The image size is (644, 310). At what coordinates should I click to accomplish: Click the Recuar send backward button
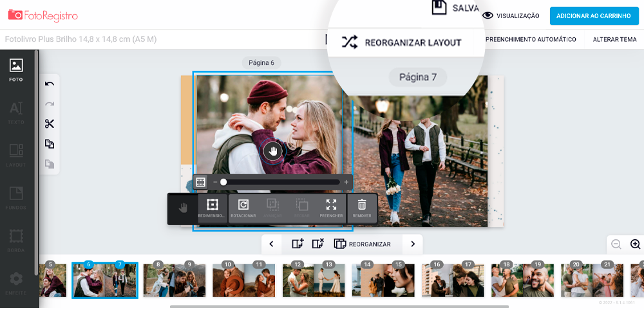click(x=302, y=209)
